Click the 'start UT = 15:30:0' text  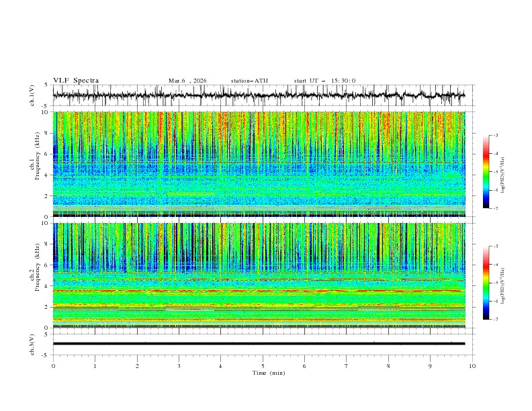(x=324, y=81)
